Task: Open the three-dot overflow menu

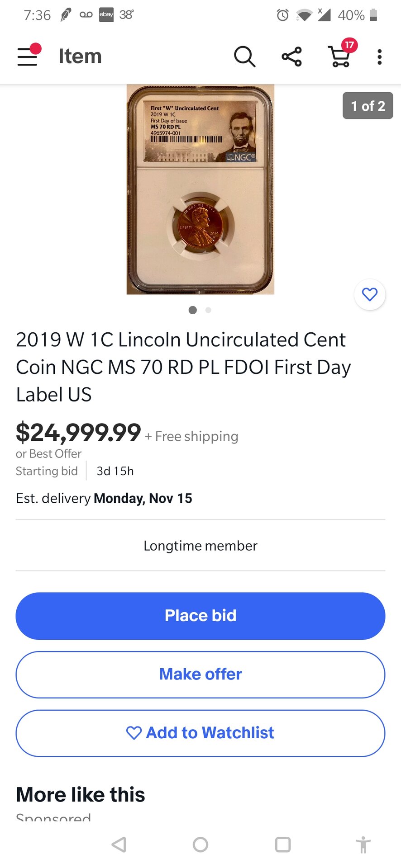Action: tap(379, 57)
